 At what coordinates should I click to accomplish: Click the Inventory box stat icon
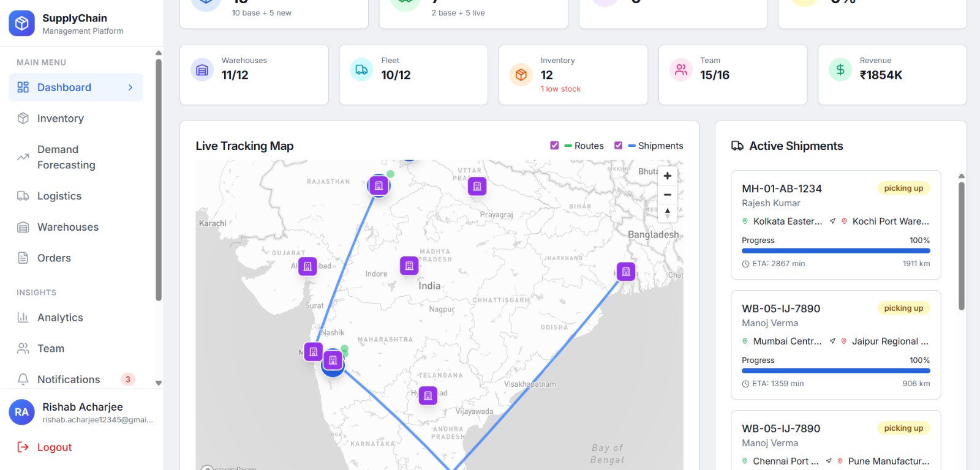coord(521,75)
